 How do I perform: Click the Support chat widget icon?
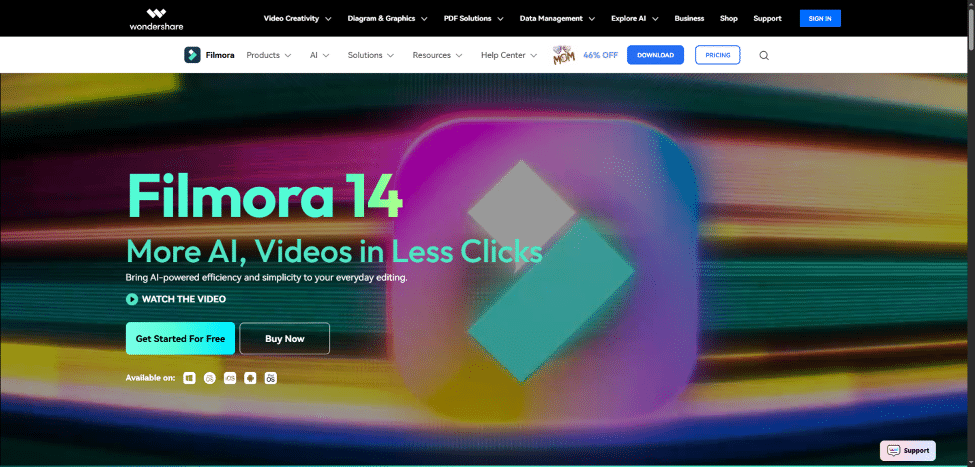(894, 451)
